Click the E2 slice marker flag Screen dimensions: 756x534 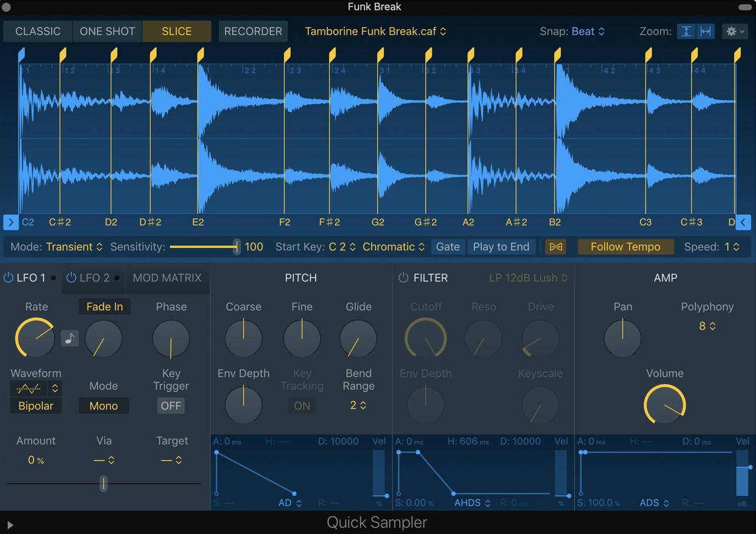coord(200,55)
